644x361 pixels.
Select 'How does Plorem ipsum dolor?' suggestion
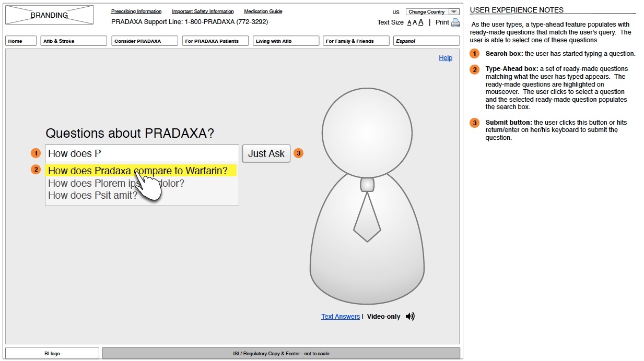coord(116,183)
